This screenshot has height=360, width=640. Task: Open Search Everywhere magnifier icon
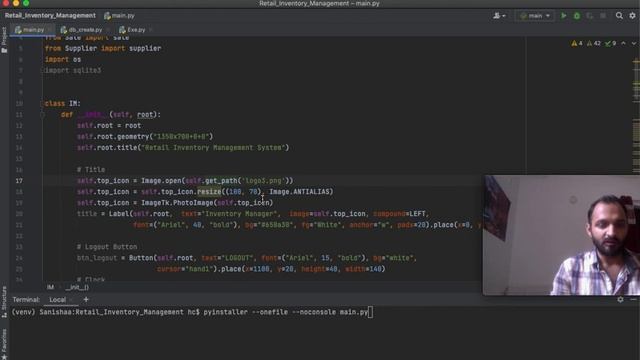tap(619, 16)
